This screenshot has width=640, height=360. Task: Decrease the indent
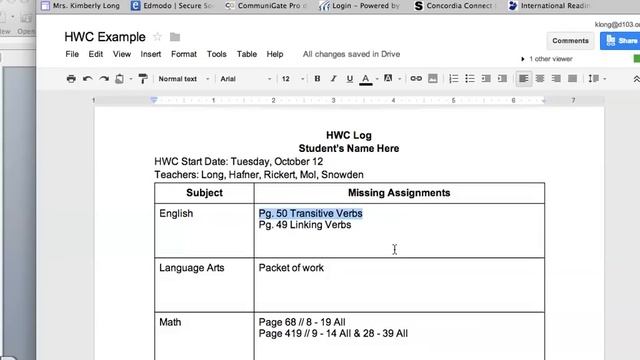click(x=486, y=79)
